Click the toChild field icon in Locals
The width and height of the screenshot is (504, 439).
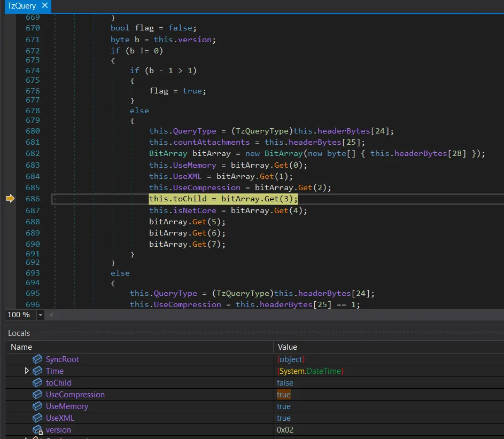(x=37, y=383)
